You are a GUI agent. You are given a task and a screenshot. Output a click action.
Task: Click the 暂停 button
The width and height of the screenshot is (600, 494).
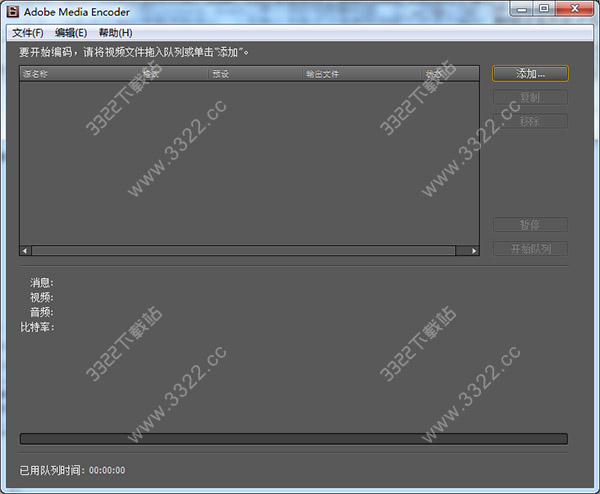[530, 225]
